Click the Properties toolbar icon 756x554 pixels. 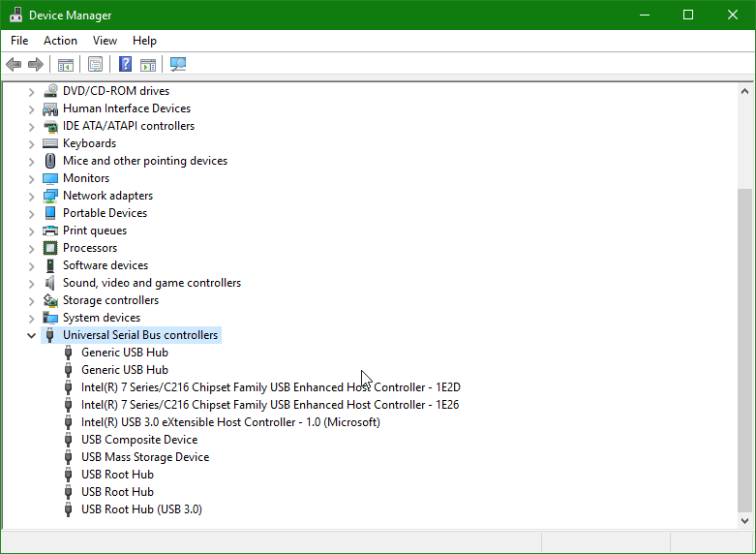click(x=95, y=64)
